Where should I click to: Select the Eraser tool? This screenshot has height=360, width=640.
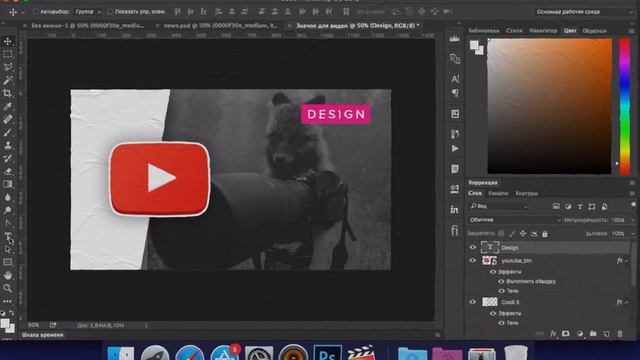(7, 171)
